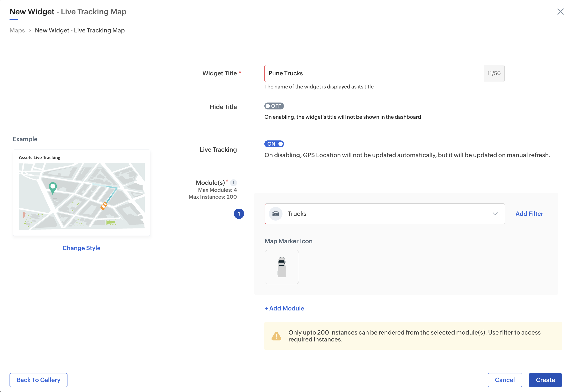Expand the Trucks module dropdown chevron
Image resolution: width=575 pixels, height=392 pixels.
pos(495,214)
